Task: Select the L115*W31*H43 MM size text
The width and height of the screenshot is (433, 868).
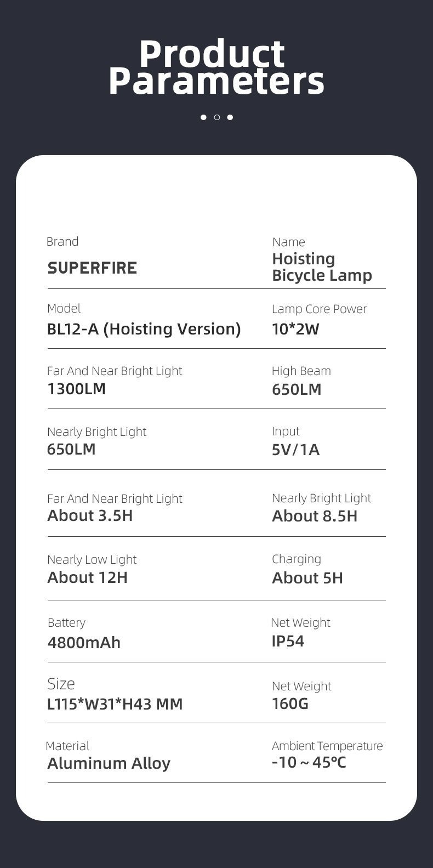Action: point(115,704)
